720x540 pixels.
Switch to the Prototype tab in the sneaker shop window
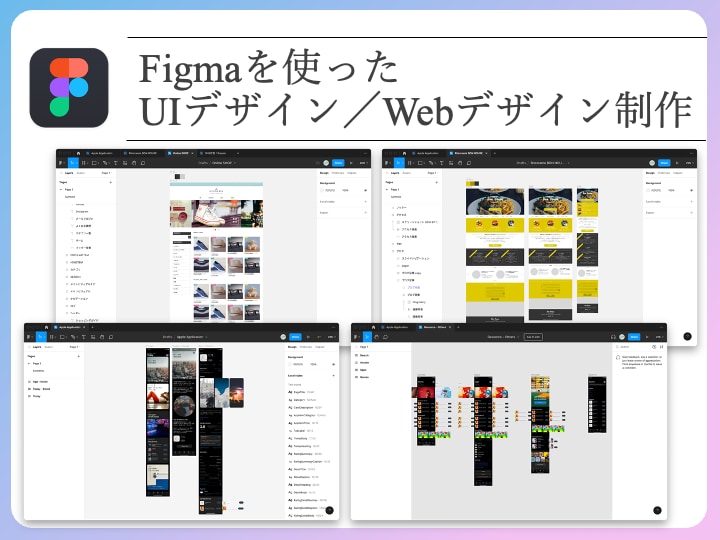[338, 173]
